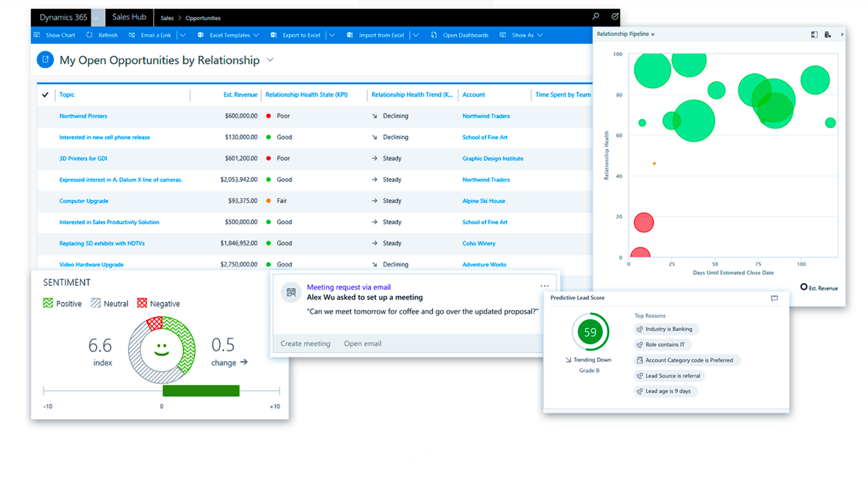Screen dimensions: 868x480
Task: Sort by the Account column header
Action: [x=473, y=95]
